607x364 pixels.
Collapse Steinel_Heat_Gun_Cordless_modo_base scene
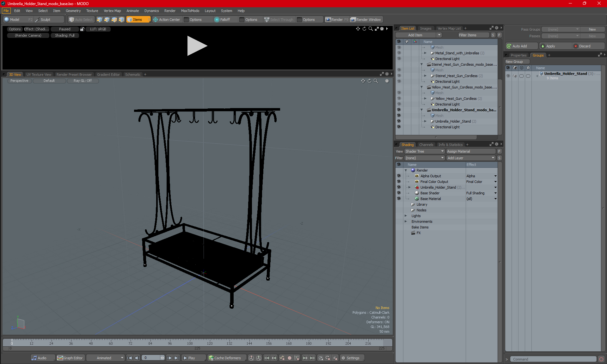click(x=421, y=64)
